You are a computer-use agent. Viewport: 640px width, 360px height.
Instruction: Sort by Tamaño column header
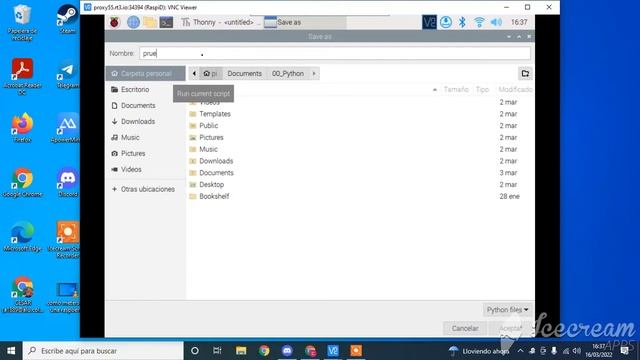(x=456, y=89)
